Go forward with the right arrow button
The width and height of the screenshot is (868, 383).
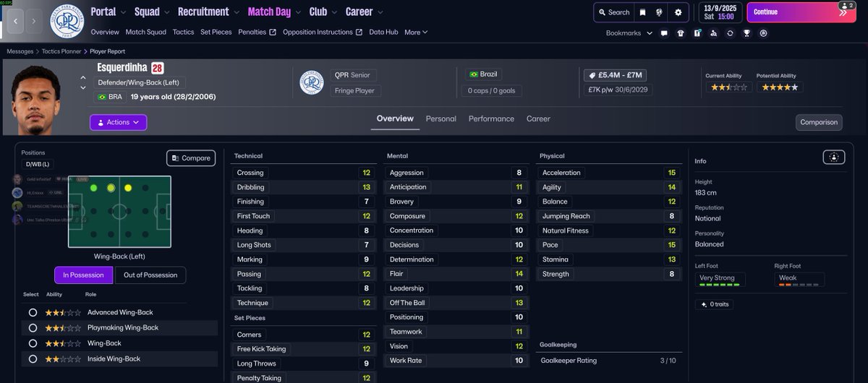34,21
